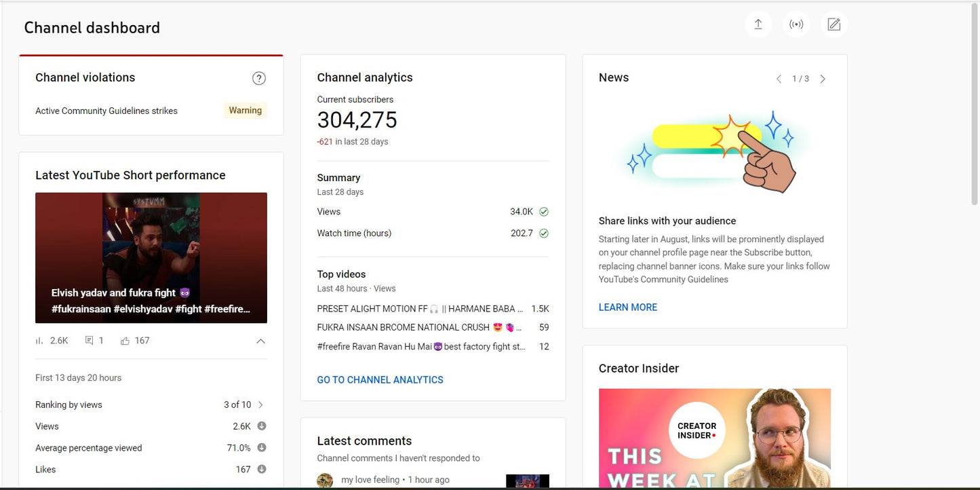
Task: Open the PRESET ALIGHT MOTION FF top video
Action: [420, 309]
